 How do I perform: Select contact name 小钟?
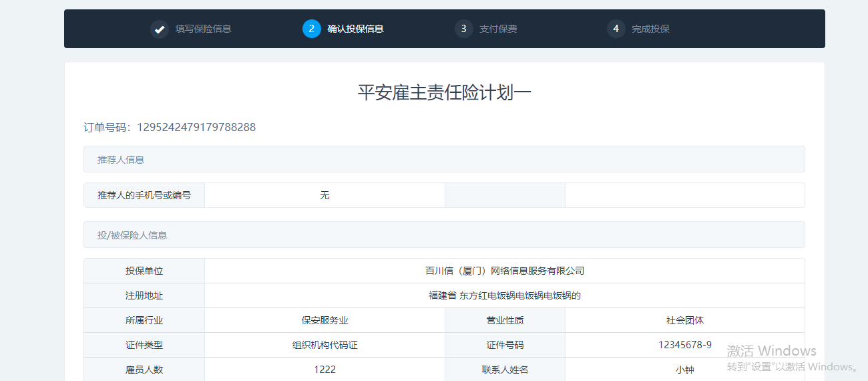pyautogui.click(x=685, y=370)
